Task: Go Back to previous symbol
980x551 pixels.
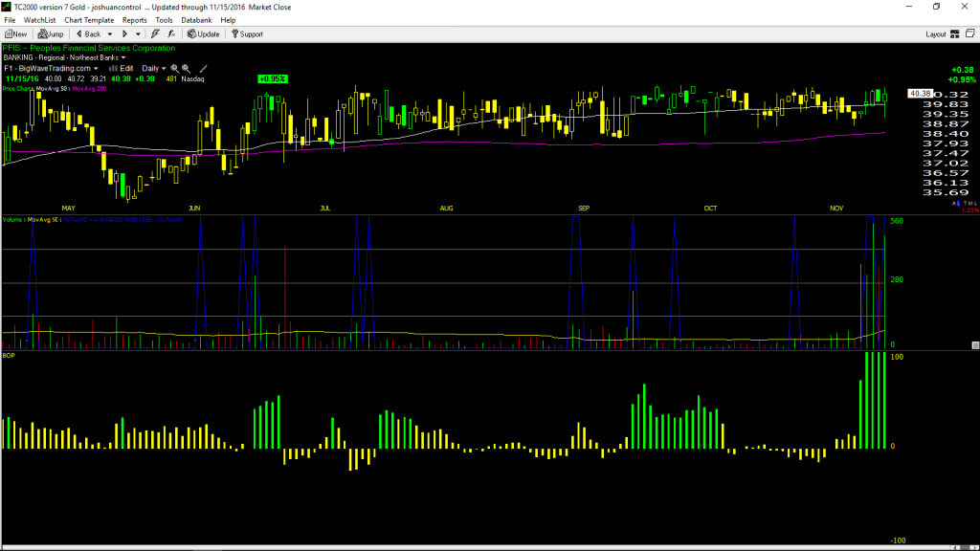Action: coord(89,34)
